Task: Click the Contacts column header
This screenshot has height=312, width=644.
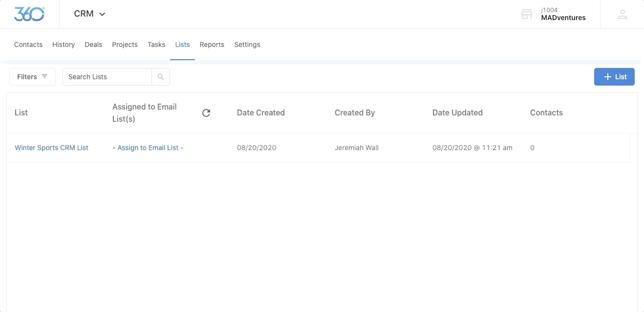Action: pos(546,112)
